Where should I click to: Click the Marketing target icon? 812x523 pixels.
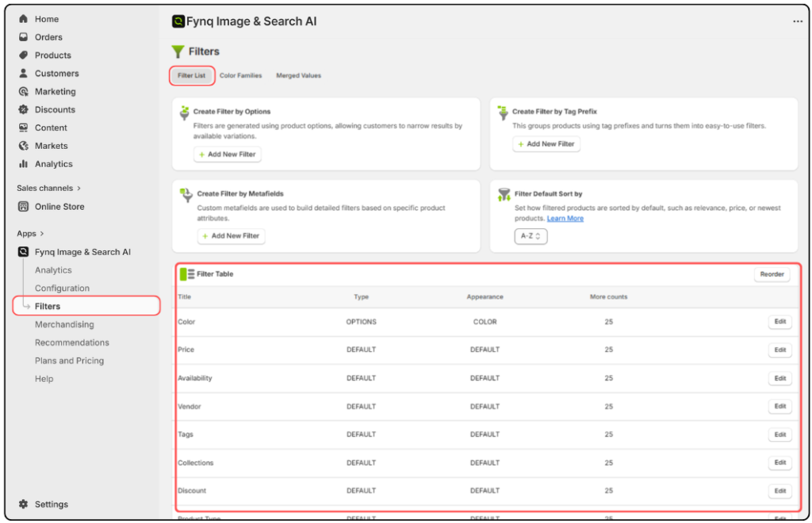(x=23, y=91)
